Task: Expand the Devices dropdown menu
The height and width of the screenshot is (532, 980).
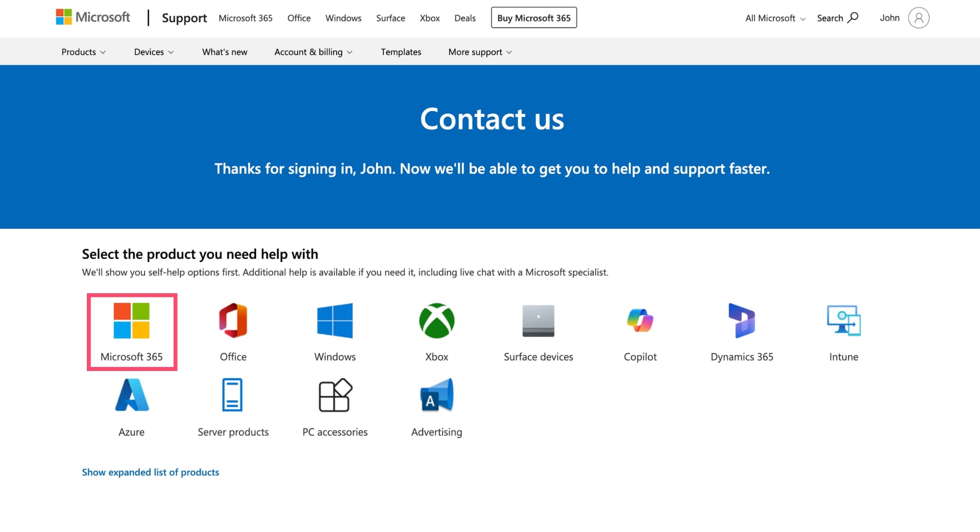Action: tap(153, 52)
